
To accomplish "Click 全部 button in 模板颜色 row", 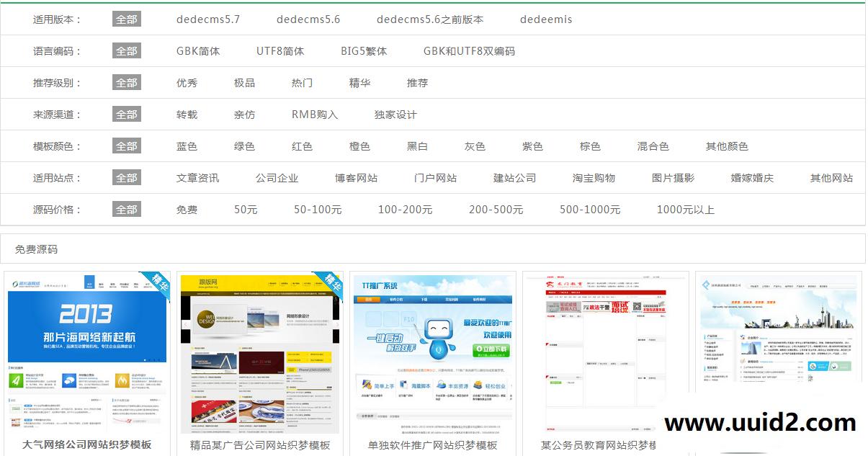I will pyautogui.click(x=126, y=146).
